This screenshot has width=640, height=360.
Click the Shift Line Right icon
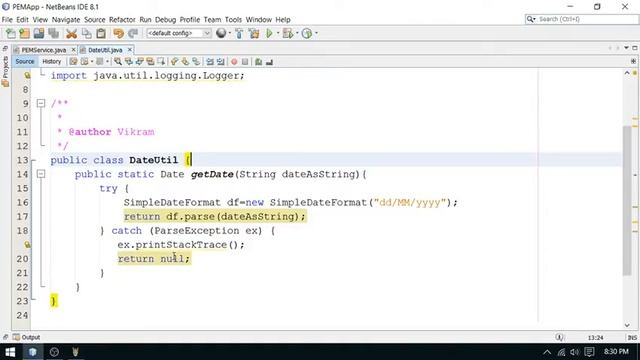(x=221, y=62)
